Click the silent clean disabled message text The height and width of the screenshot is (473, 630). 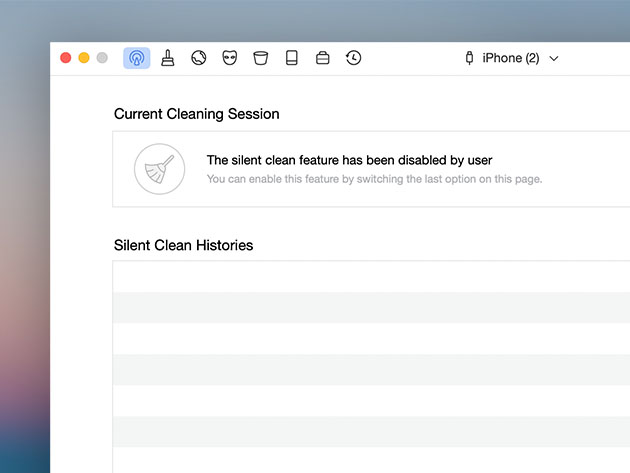pos(349,160)
